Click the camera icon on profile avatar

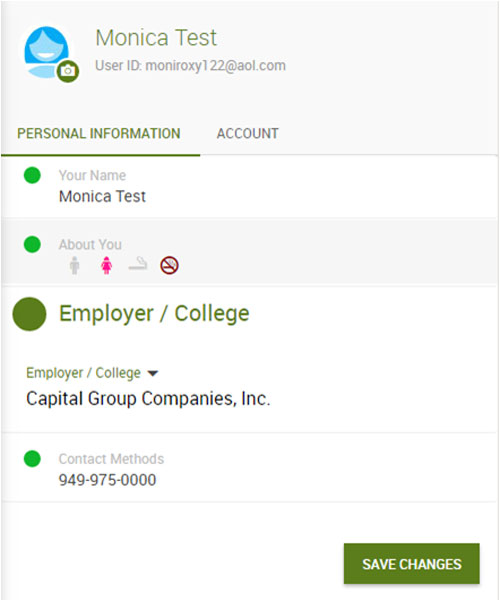pos(68,71)
